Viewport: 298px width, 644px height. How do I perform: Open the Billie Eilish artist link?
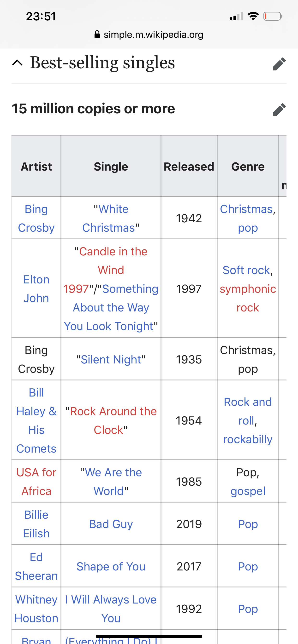pos(36,524)
